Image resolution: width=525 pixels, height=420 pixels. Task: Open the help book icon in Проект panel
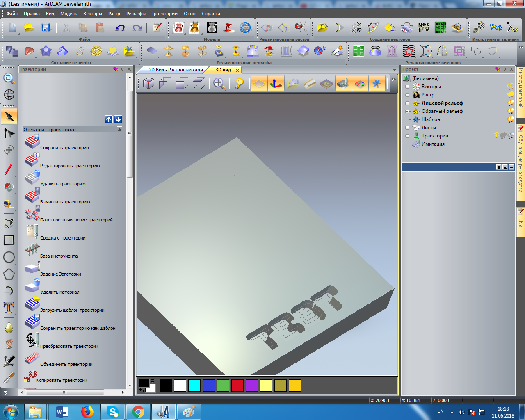[x=498, y=69]
